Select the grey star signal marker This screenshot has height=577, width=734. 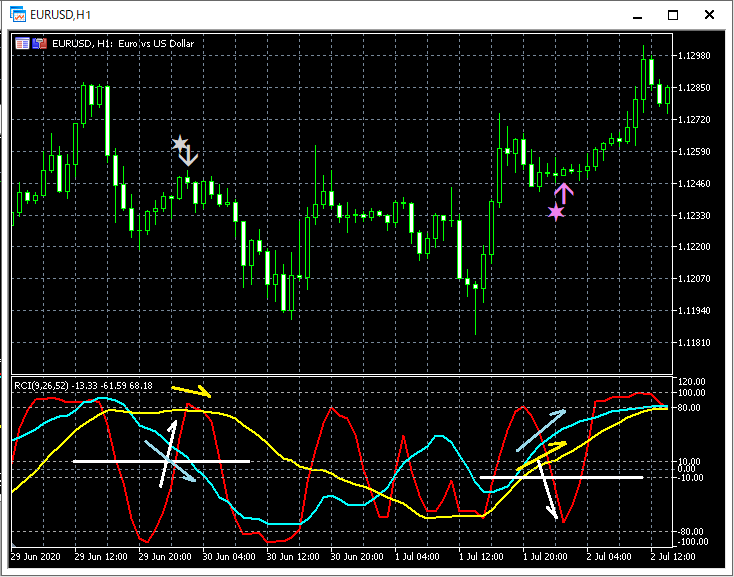coord(180,143)
